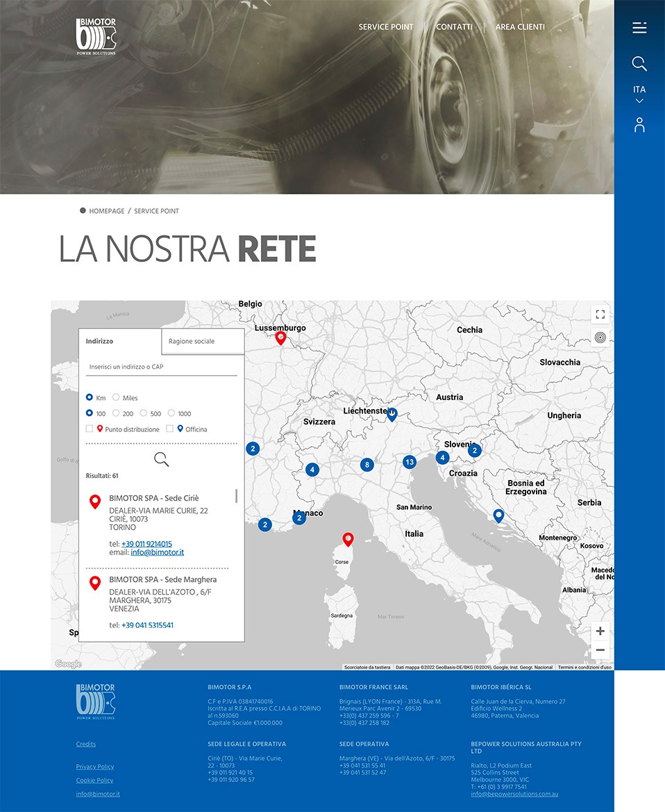The width and height of the screenshot is (665, 812).
Task: Click the map zoom in plus button
Action: [600, 631]
